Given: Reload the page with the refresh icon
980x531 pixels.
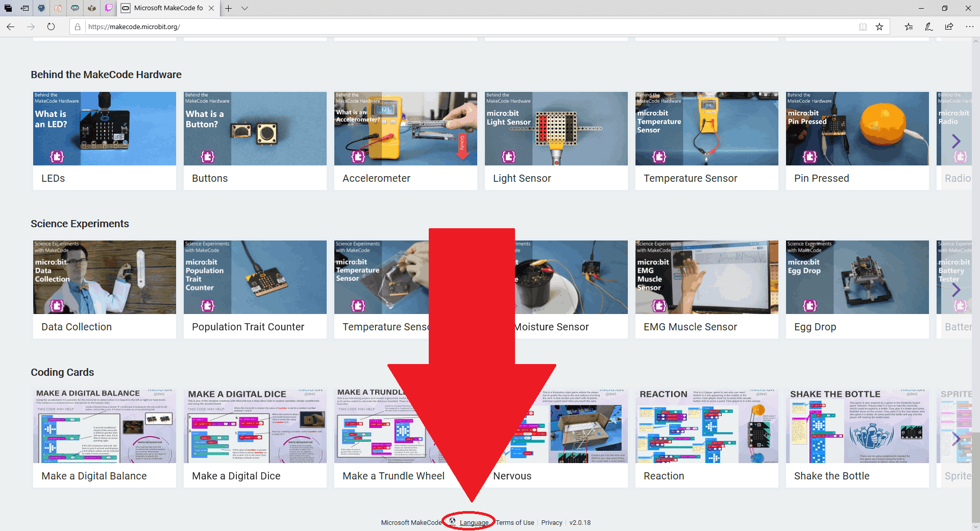Looking at the screenshot, I should 51,27.
